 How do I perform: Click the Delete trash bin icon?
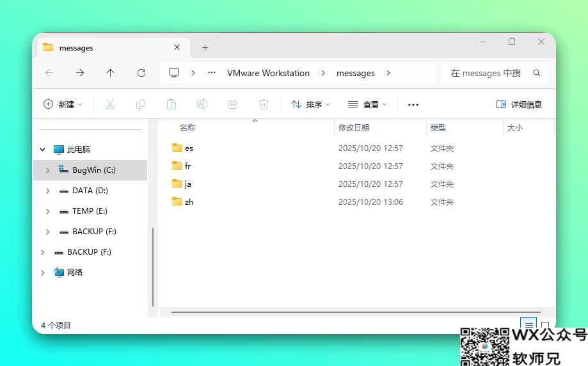(264, 104)
